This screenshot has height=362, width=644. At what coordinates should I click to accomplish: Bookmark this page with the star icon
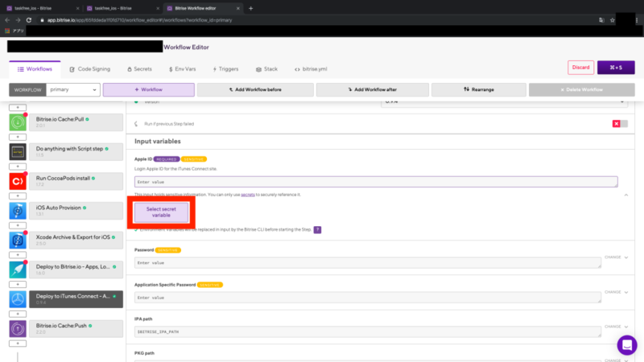tap(613, 20)
